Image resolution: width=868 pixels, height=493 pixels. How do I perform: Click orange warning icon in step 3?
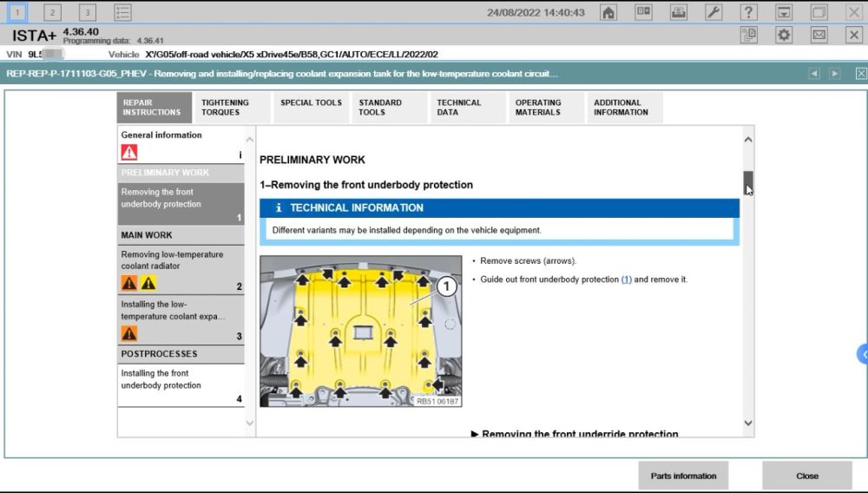(129, 333)
